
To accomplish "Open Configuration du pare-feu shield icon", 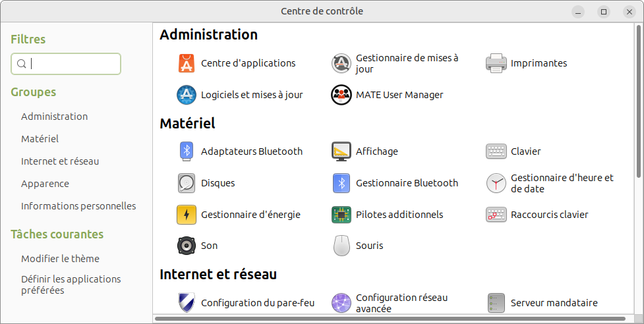I will [187, 303].
